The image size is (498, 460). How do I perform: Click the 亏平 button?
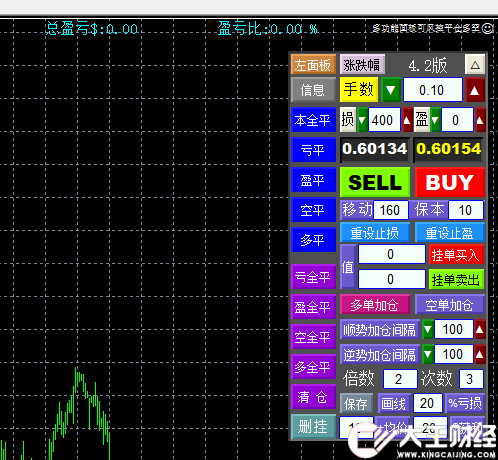pos(313,150)
